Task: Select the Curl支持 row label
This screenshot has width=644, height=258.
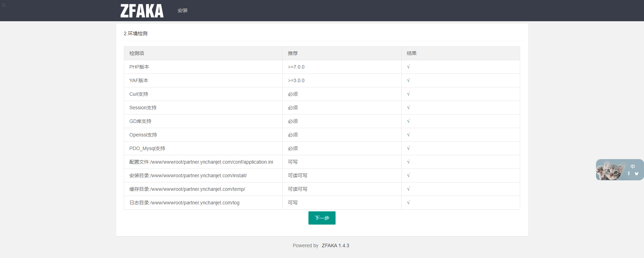Action: click(x=139, y=94)
